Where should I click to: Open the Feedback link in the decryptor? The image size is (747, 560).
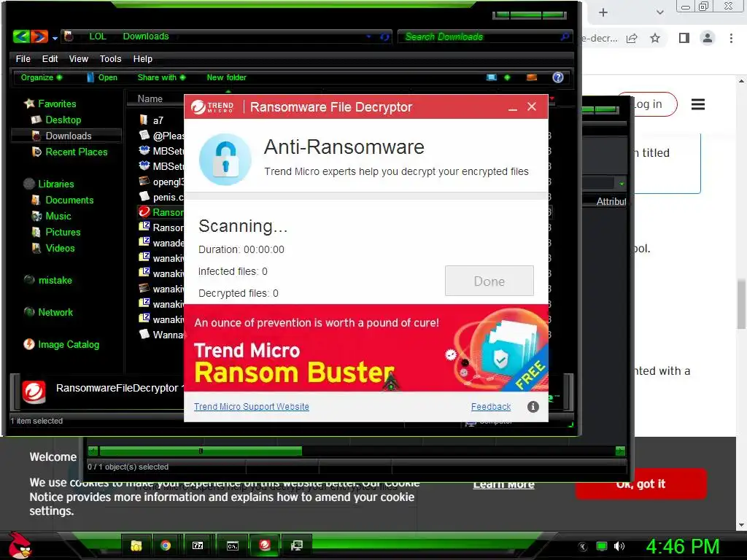pyautogui.click(x=491, y=407)
